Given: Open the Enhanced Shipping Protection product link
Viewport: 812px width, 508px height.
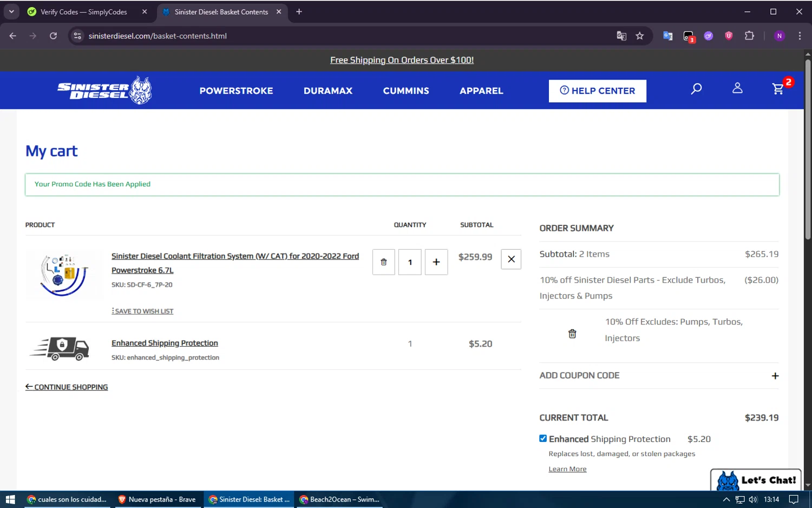Looking at the screenshot, I should tap(165, 343).
